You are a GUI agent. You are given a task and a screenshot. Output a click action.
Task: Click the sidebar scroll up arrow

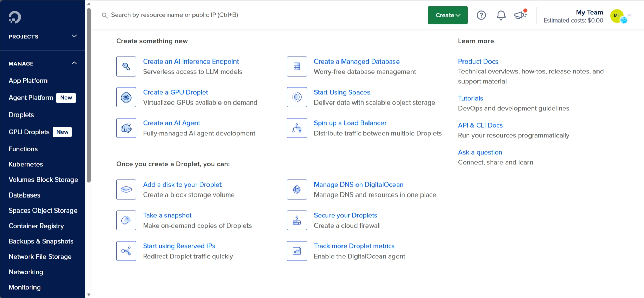[x=89, y=4]
